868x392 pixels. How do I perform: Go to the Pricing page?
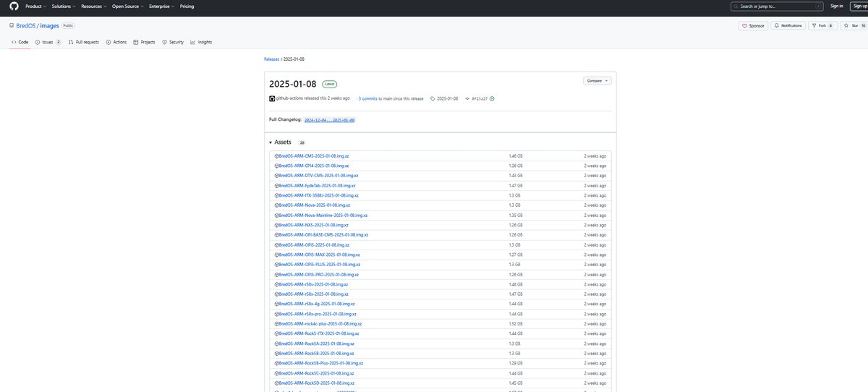click(187, 6)
